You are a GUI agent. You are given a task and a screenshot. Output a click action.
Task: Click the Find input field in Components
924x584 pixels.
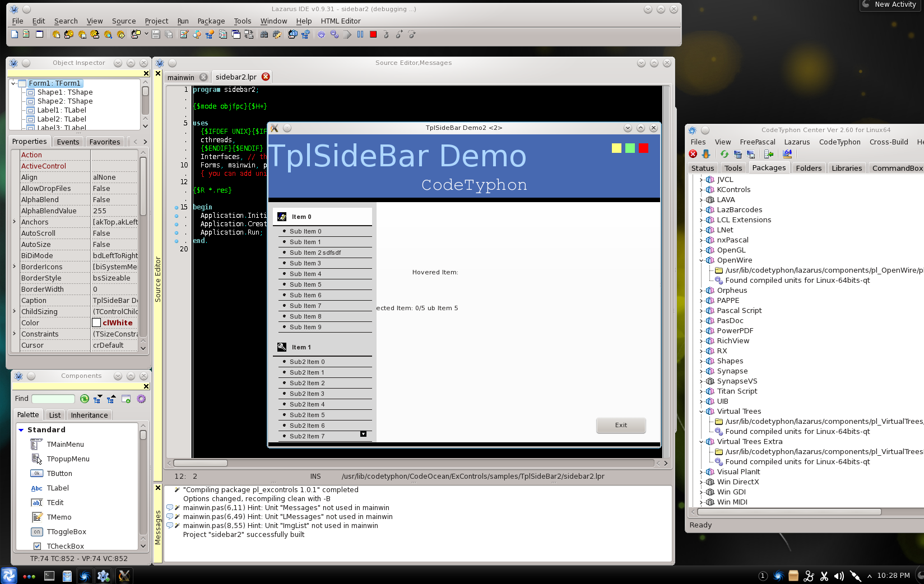click(53, 399)
